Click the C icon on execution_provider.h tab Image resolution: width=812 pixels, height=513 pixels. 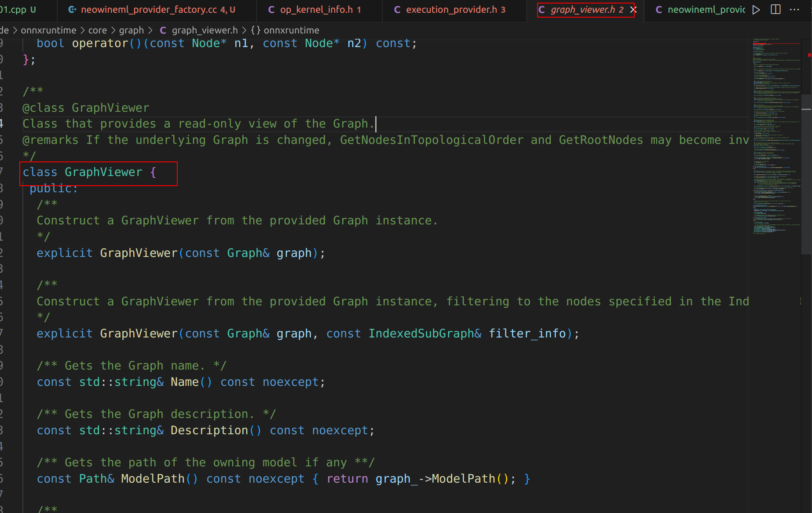point(397,10)
